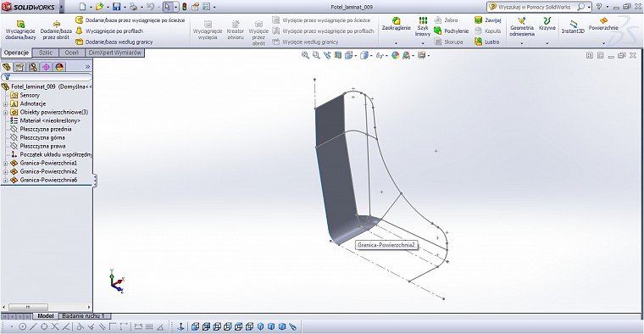
Task: Select the Szyk liniowy pattern tool
Action: 423,26
